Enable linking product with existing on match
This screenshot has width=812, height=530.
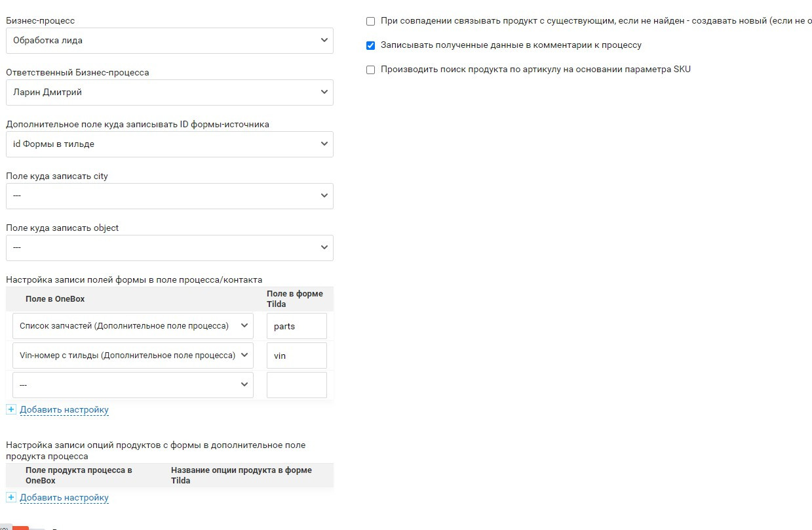click(371, 22)
